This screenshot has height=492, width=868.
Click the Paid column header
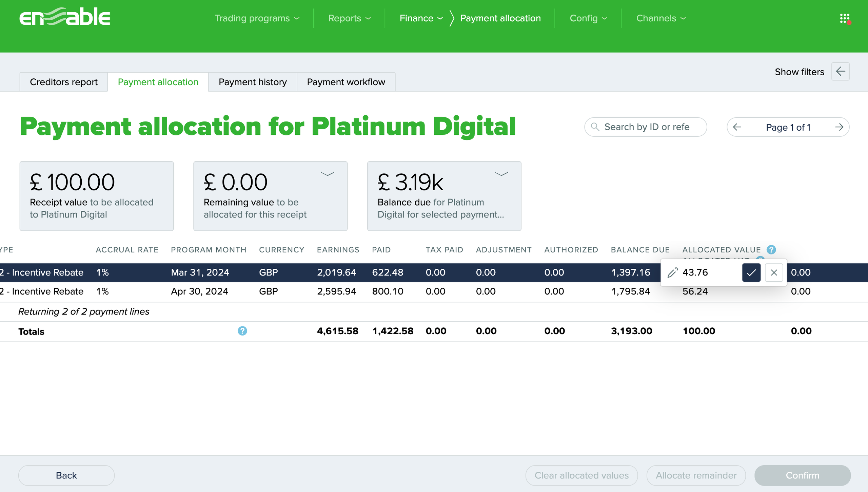pyautogui.click(x=381, y=250)
